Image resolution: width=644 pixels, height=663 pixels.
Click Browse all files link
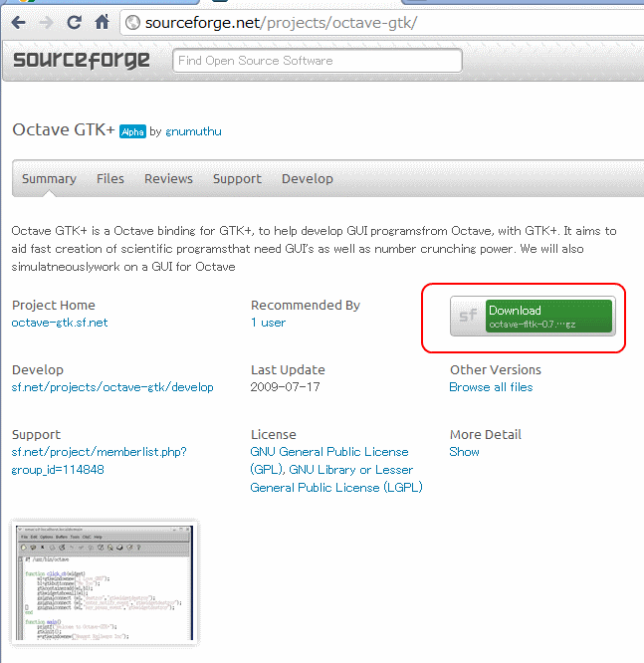491,387
